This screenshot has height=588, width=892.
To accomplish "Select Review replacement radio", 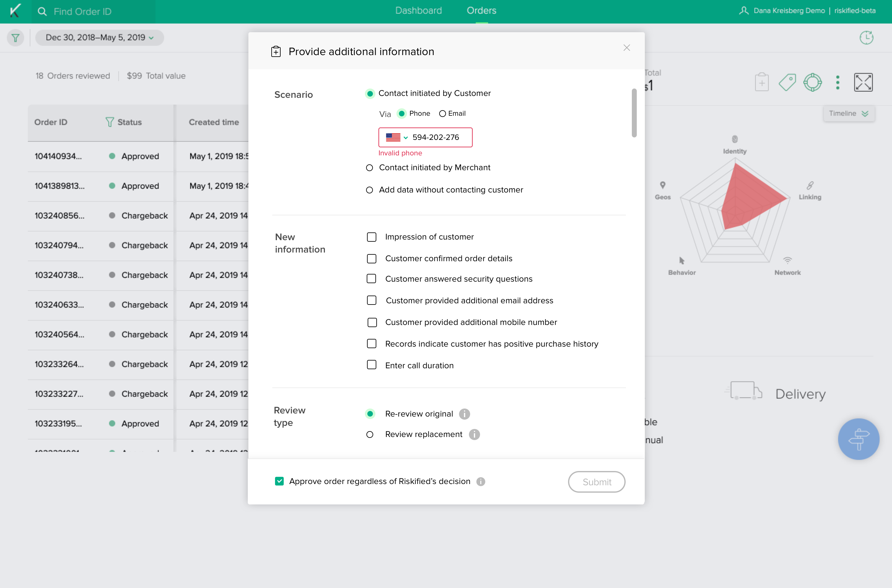I will (x=369, y=434).
